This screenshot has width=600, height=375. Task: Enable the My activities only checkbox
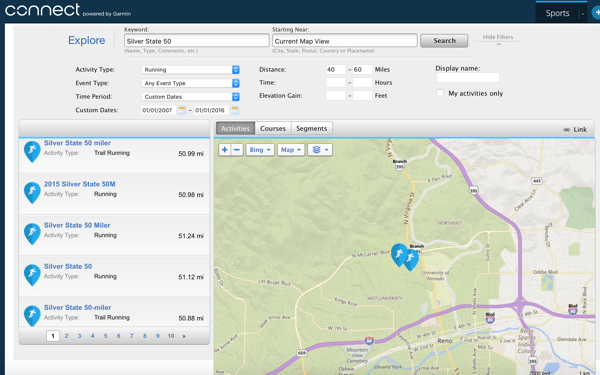click(440, 93)
